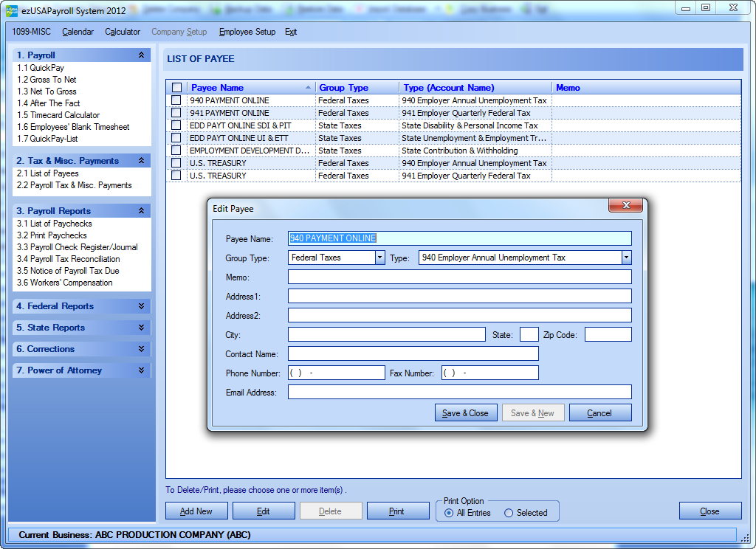Close the Edit Payee dialog with X
Screen dimensions: 756x549
[626, 206]
